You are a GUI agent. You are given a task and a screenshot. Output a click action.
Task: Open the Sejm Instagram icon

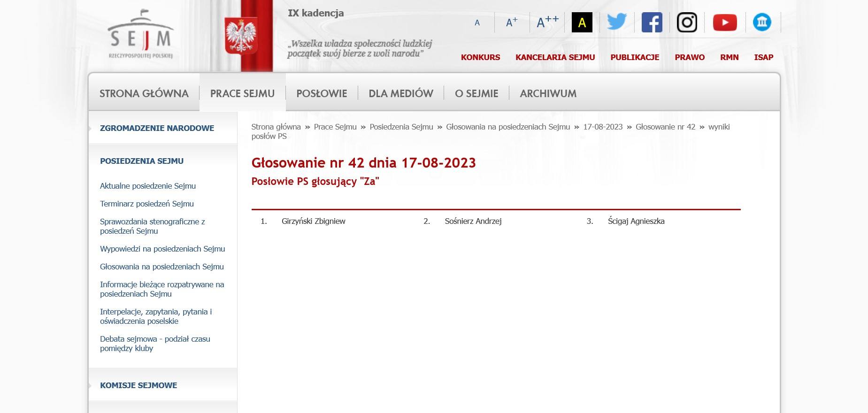click(x=686, y=22)
